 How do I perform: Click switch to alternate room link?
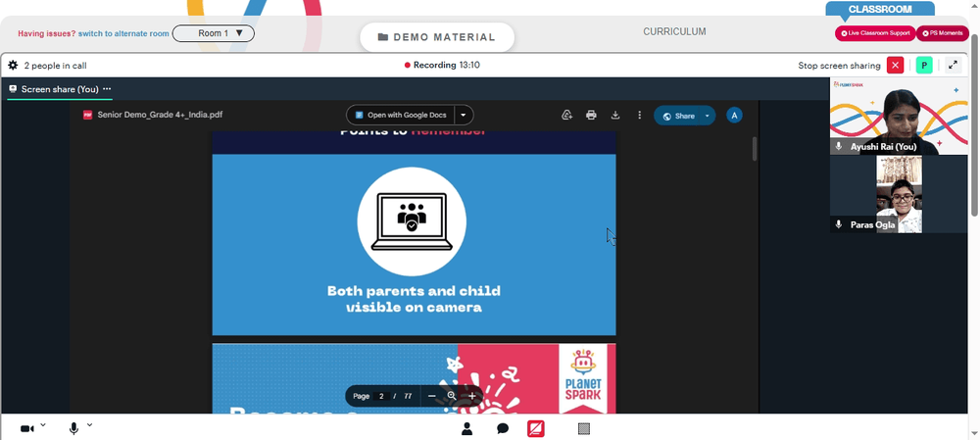pos(123,33)
